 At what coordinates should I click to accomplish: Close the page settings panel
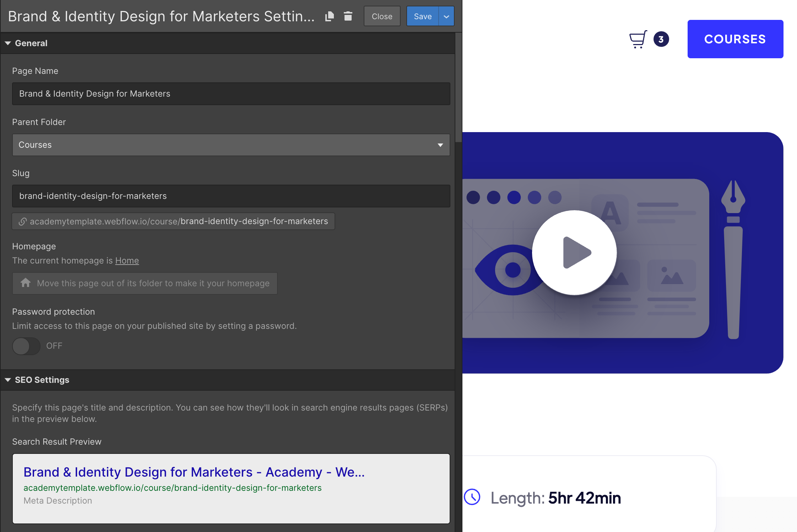point(382,16)
